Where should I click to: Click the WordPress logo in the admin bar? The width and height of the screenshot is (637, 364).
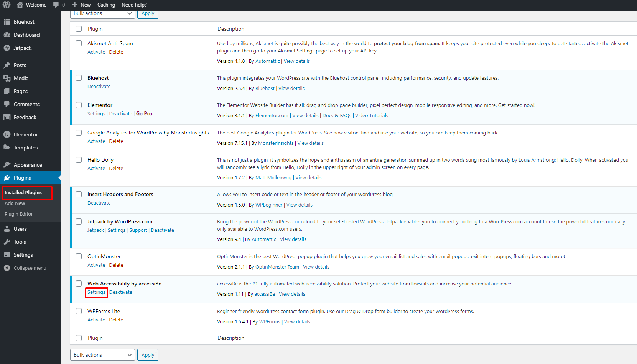pos(6,5)
